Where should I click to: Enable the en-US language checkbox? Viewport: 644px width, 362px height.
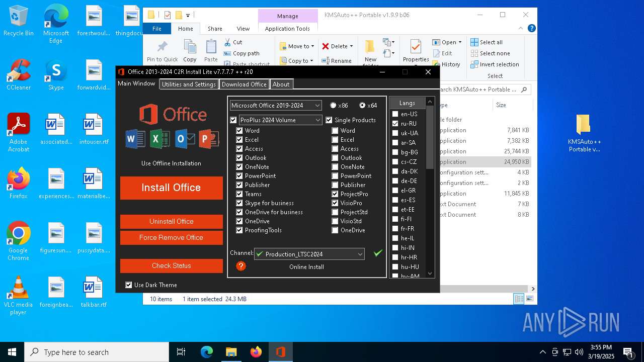tap(395, 114)
